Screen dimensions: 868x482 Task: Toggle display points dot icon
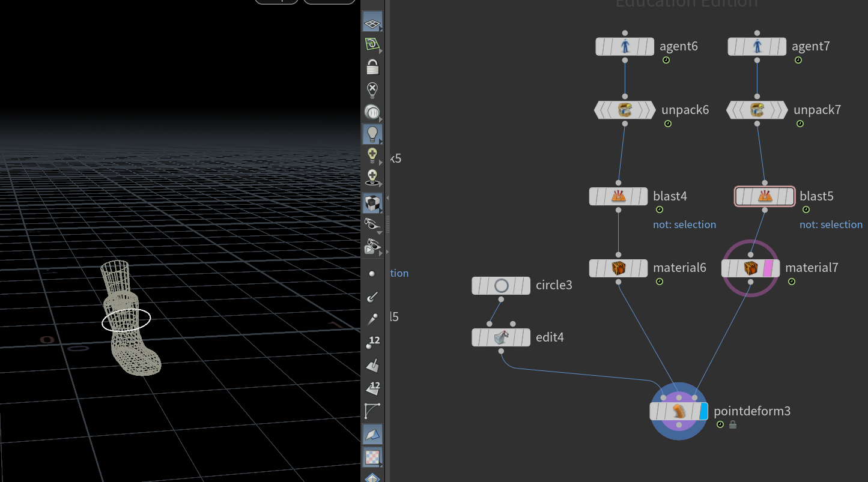coord(372,274)
